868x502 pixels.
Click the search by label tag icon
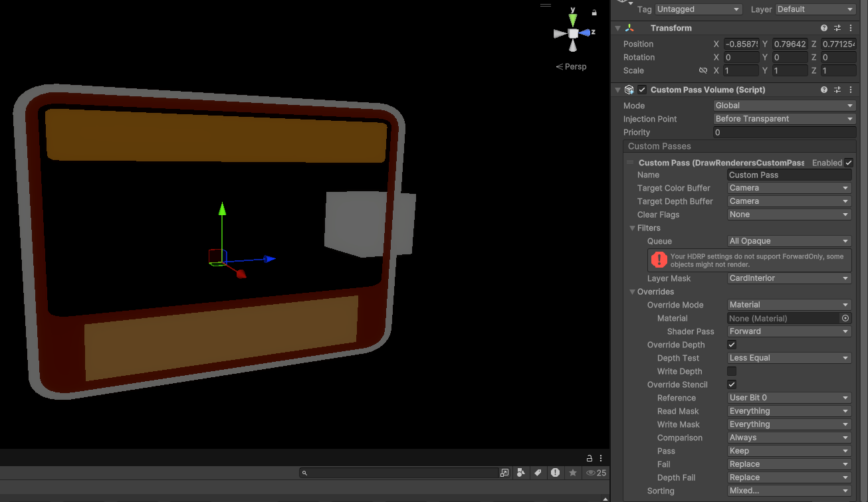click(538, 472)
